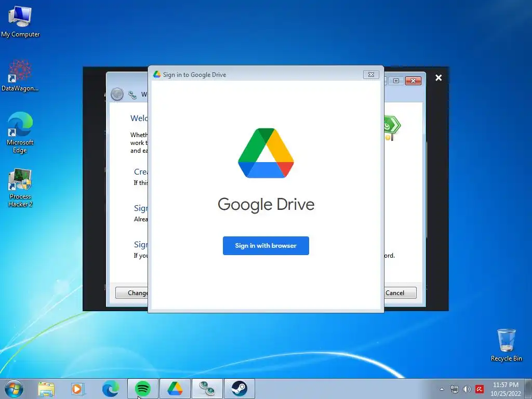Switch to the setup wizard taskbar button
Screen dimensions: 532x399
pos(207,389)
